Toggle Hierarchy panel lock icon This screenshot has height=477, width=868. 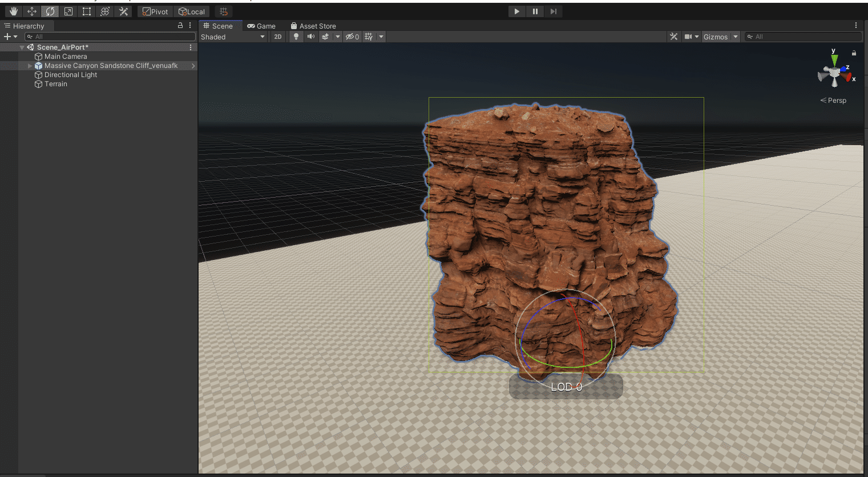point(180,26)
